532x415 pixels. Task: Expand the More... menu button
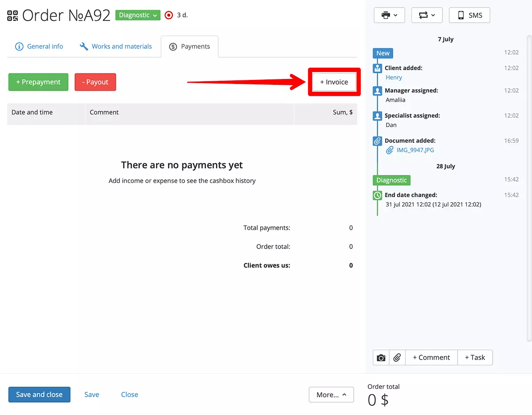pyautogui.click(x=332, y=395)
